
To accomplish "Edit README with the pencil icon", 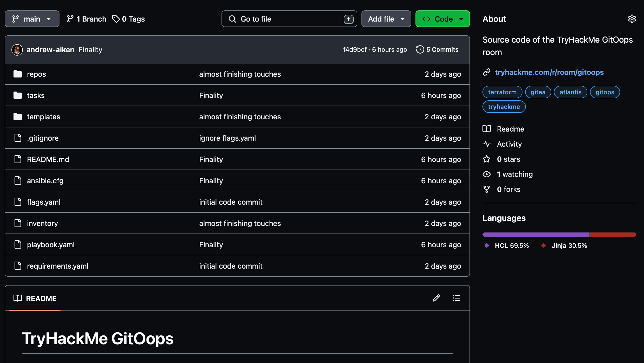I will 436,298.
